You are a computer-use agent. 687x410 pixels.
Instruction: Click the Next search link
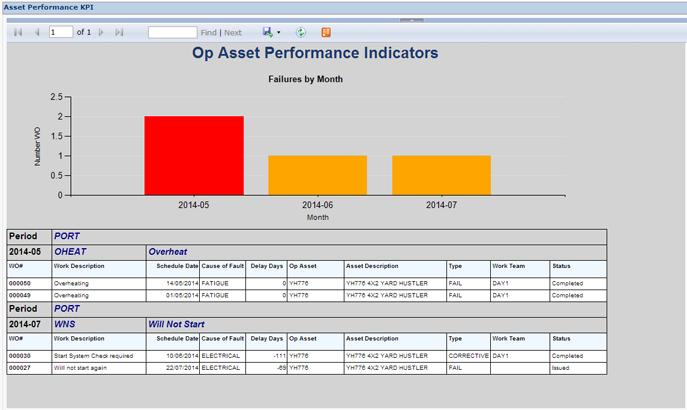(233, 33)
